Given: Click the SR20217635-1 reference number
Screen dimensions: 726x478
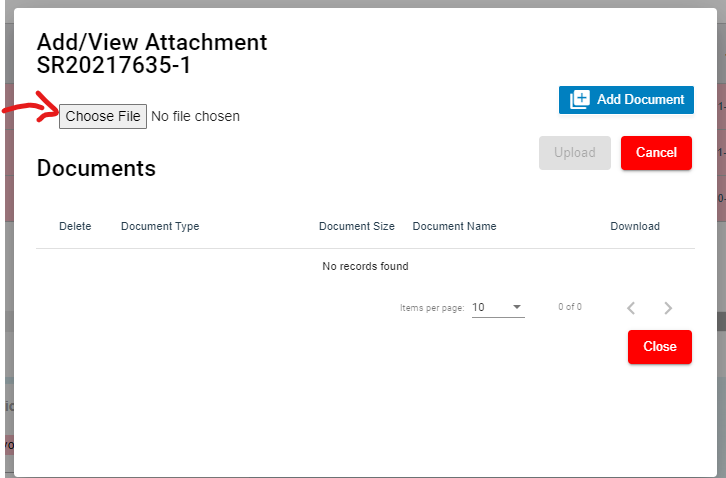Looking at the screenshot, I should 114,66.
